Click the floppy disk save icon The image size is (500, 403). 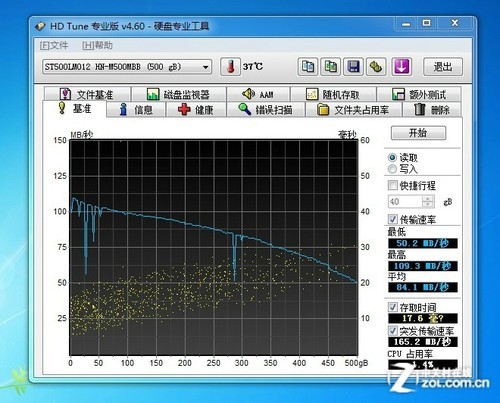pyautogui.click(x=353, y=67)
